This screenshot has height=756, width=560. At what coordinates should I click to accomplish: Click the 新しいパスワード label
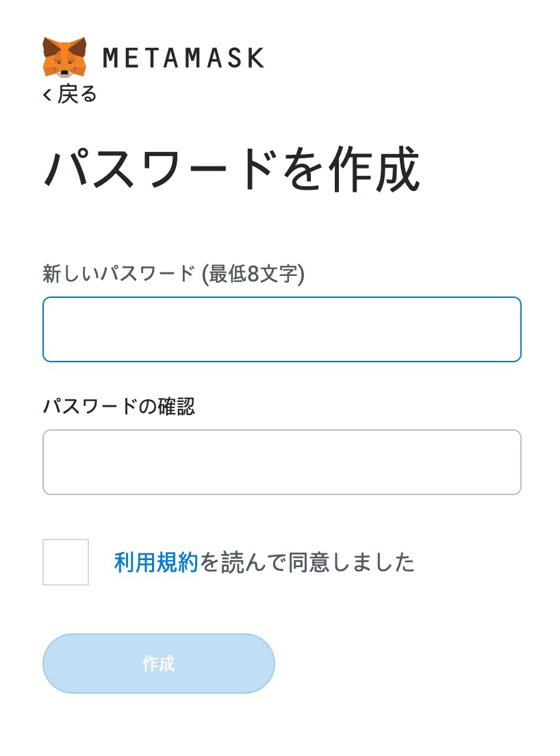[x=118, y=275]
